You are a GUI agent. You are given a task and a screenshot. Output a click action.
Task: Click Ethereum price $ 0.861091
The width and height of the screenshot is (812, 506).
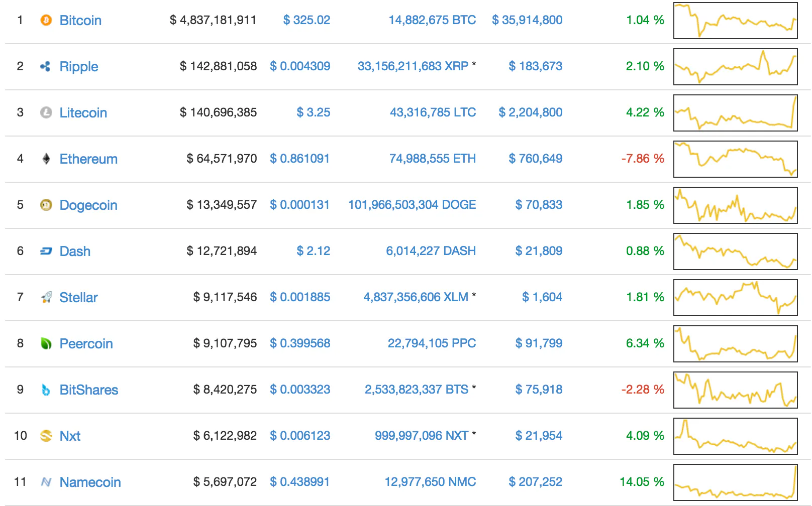click(x=300, y=159)
